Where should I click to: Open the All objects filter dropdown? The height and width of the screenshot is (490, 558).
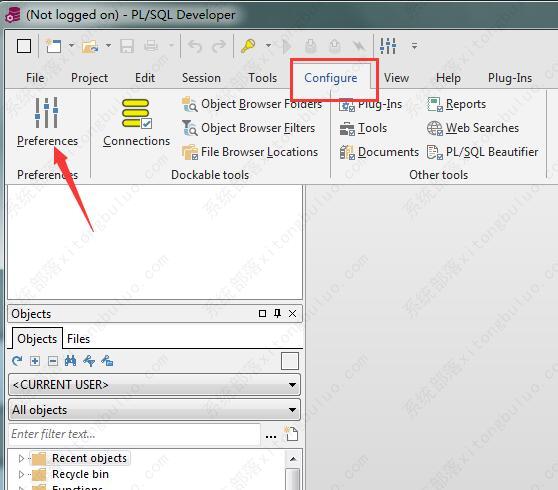click(x=154, y=410)
